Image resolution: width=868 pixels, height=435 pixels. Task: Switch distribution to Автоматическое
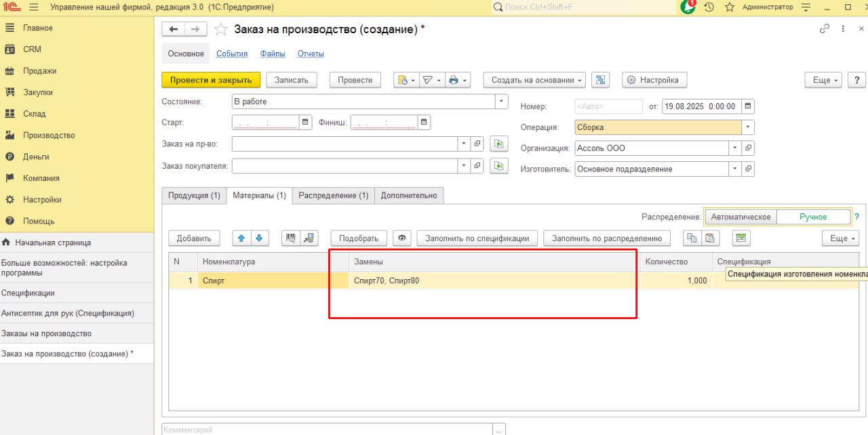[x=741, y=217]
